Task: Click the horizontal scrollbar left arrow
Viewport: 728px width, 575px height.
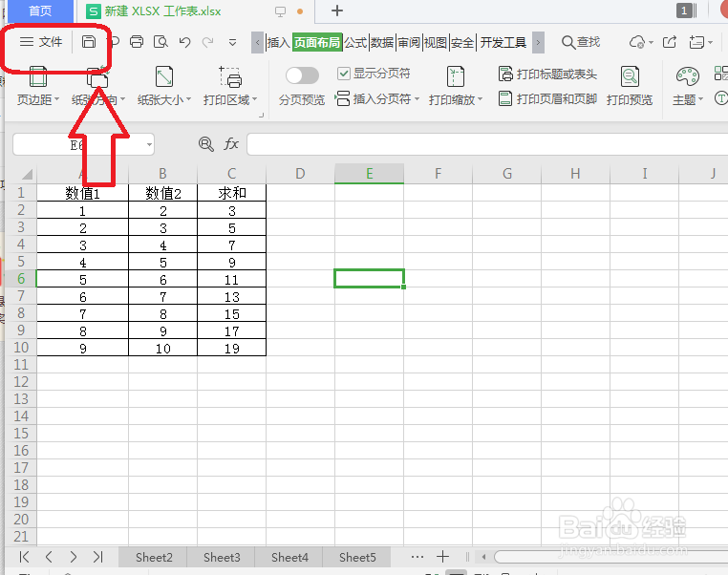Action: tap(483, 557)
